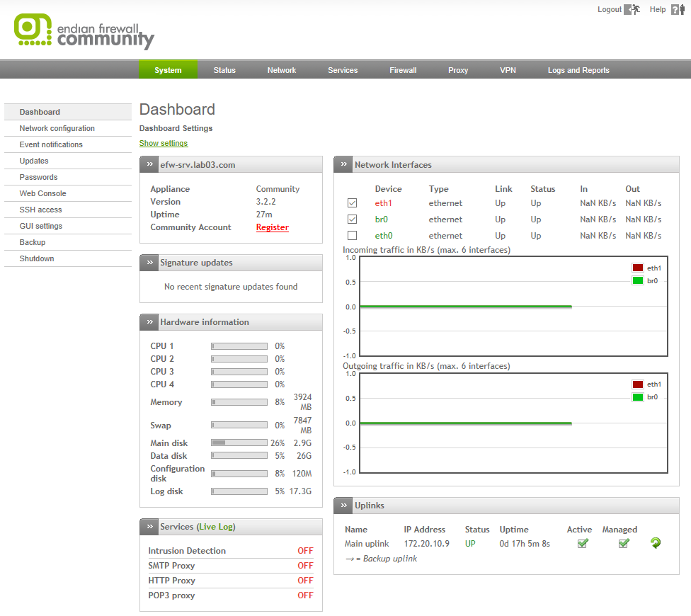The width and height of the screenshot is (691, 616).
Task: Enable the eth0 interface checkbox
Action: point(352,236)
